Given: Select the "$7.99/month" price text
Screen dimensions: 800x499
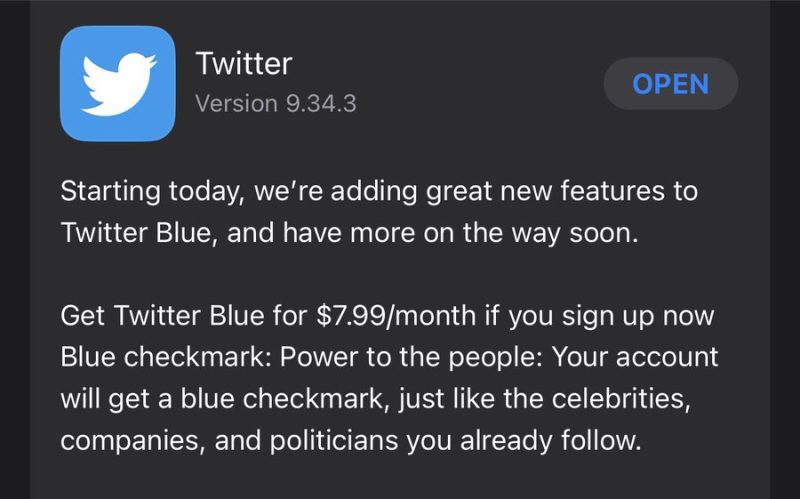Looking at the screenshot, I should click(x=396, y=315).
